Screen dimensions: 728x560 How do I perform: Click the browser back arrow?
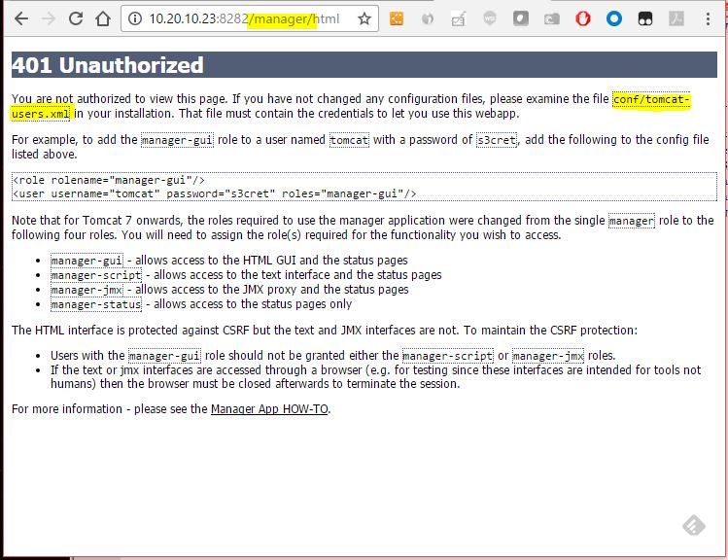20,18
